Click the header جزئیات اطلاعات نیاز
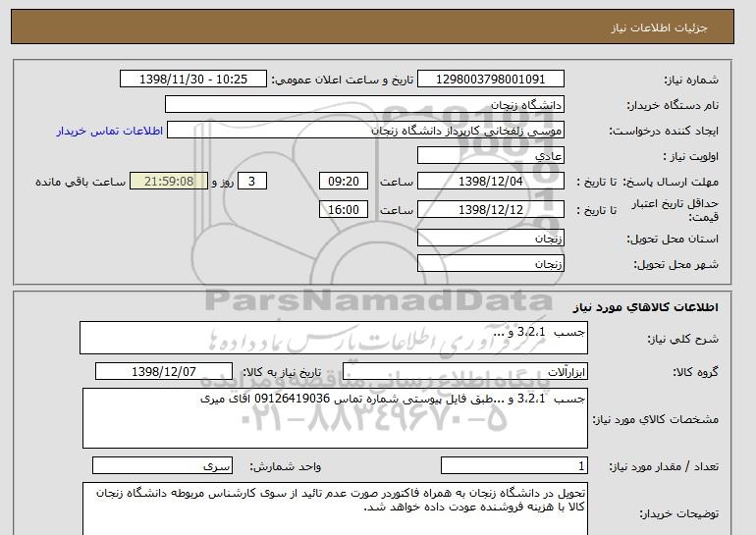This screenshot has height=535, width=756. tap(659, 27)
